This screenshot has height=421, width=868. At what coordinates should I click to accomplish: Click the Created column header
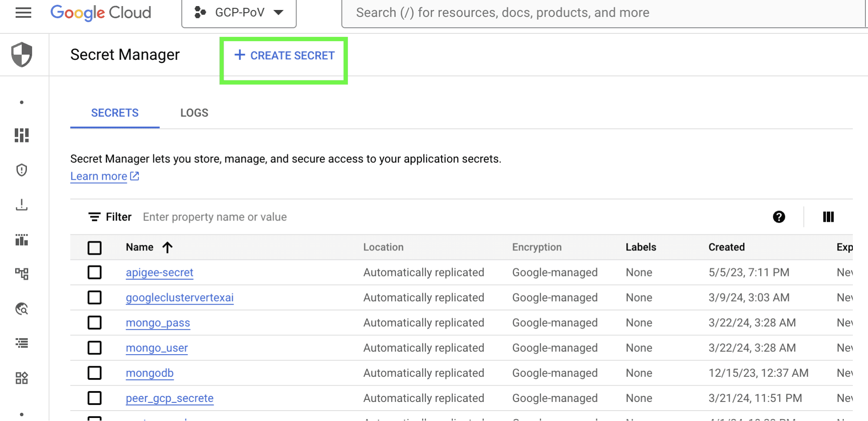pos(726,247)
